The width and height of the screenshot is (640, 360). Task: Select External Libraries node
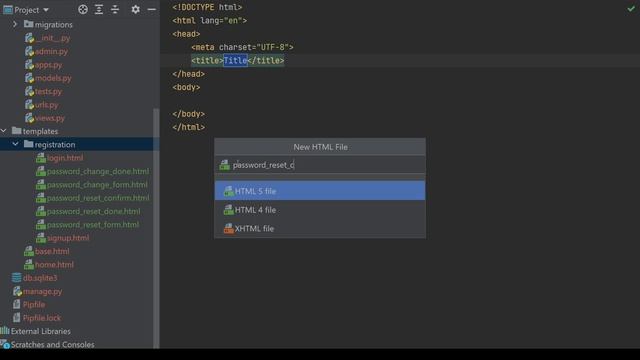coord(40,331)
